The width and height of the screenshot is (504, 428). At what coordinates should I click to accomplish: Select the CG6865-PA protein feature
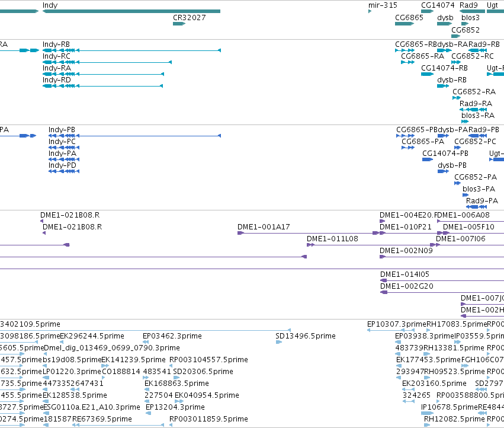click(408, 148)
